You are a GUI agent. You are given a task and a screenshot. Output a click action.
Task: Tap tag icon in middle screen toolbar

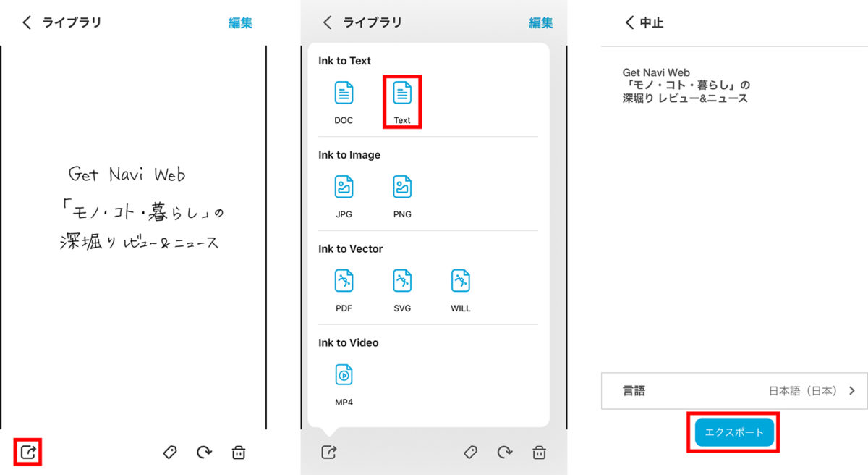[471, 453]
